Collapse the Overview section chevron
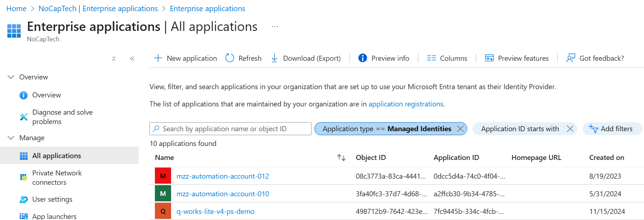644x220 pixels. 11,77
